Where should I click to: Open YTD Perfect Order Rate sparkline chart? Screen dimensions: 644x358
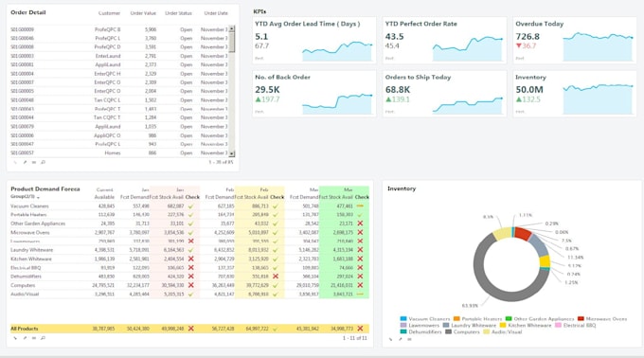(468, 49)
